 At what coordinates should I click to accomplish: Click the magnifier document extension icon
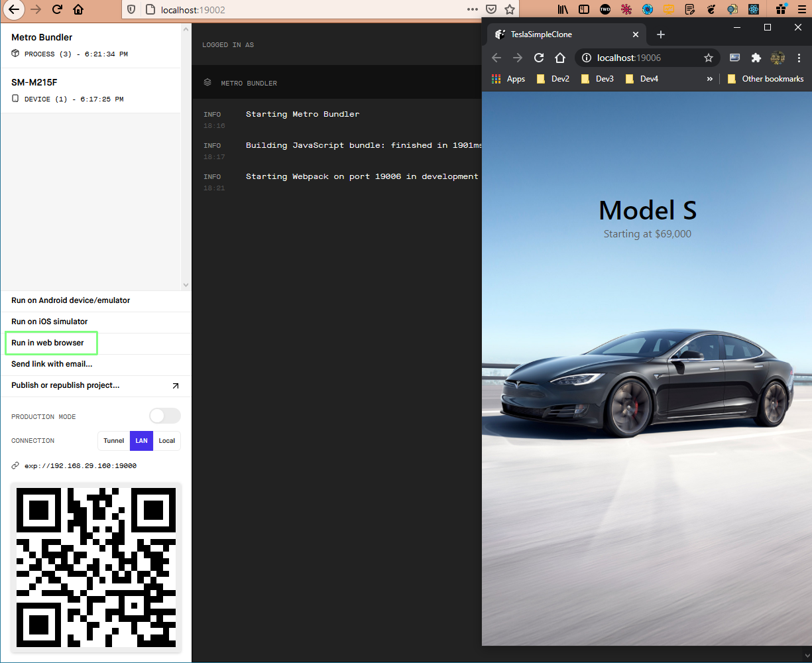coord(732,9)
